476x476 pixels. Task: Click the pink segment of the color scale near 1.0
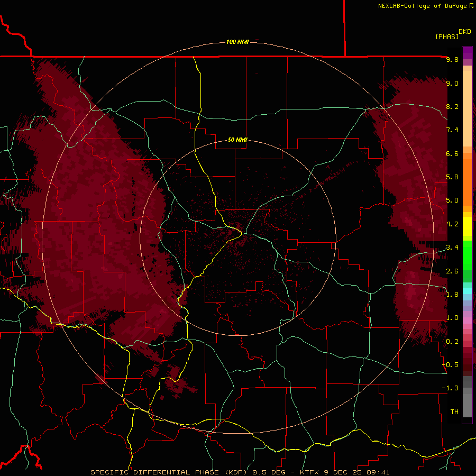pyautogui.click(x=467, y=321)
